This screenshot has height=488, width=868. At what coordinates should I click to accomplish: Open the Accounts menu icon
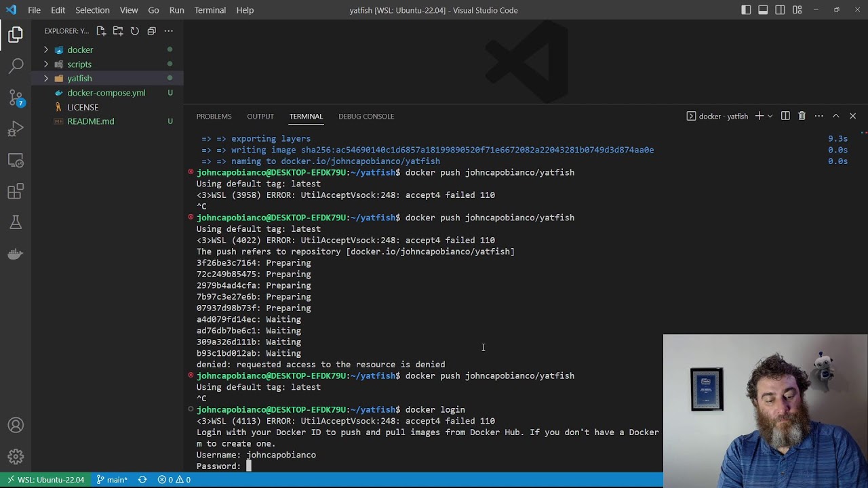click(16, 426)
